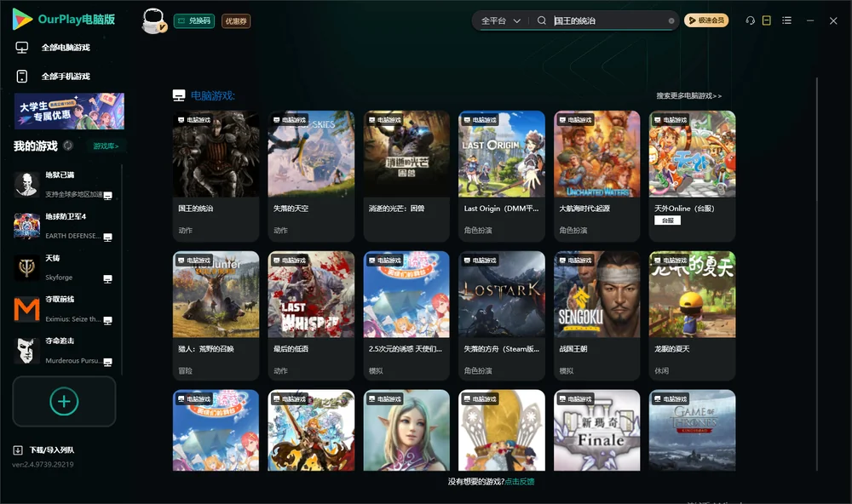This screenshot has height=504, width=852.
Task: Open the 极速会员 membership button
Action: [x=706, y=20]
